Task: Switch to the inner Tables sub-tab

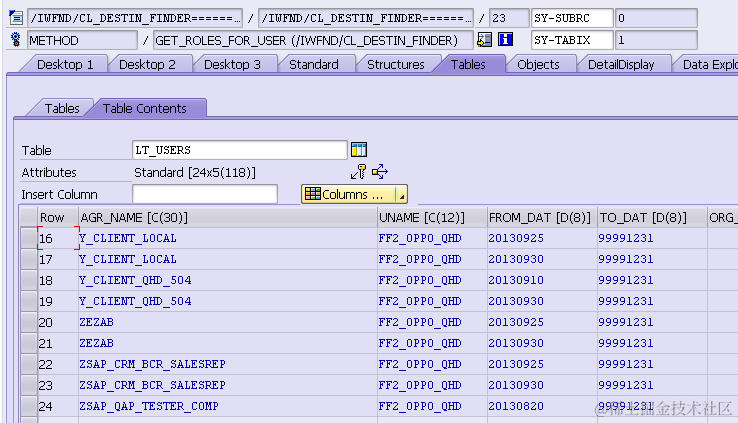Action: 62,108
